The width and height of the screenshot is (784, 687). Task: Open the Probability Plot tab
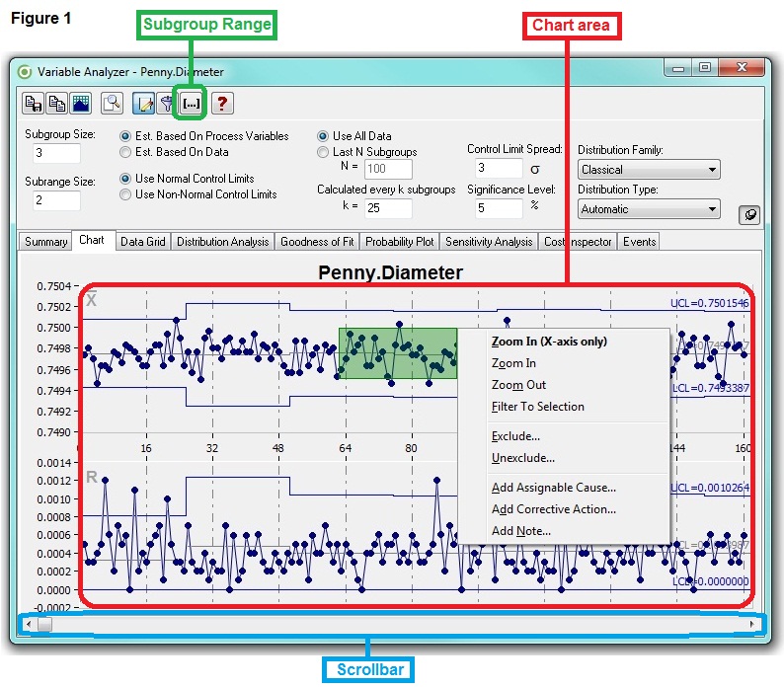tap(400, 242)
